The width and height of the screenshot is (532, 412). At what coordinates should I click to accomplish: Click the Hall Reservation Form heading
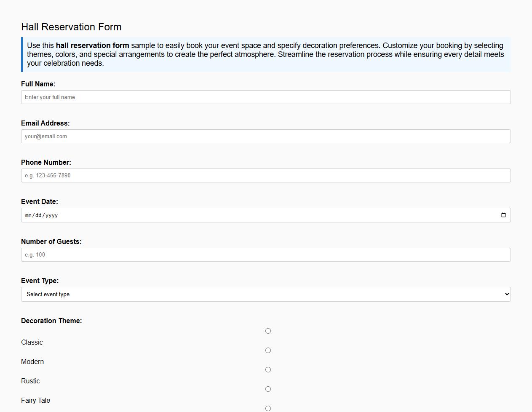[71, 27]
